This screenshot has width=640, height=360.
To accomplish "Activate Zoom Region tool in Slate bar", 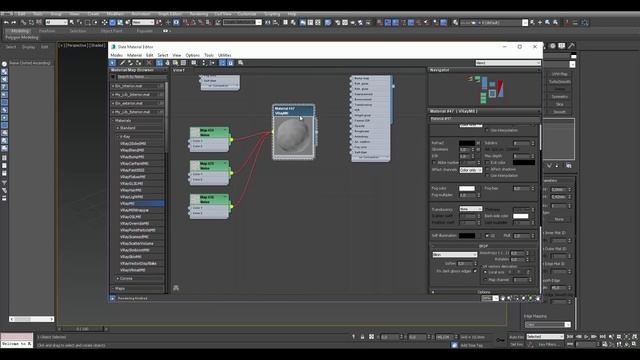I will pyautogui.click(x=516, y=298).
